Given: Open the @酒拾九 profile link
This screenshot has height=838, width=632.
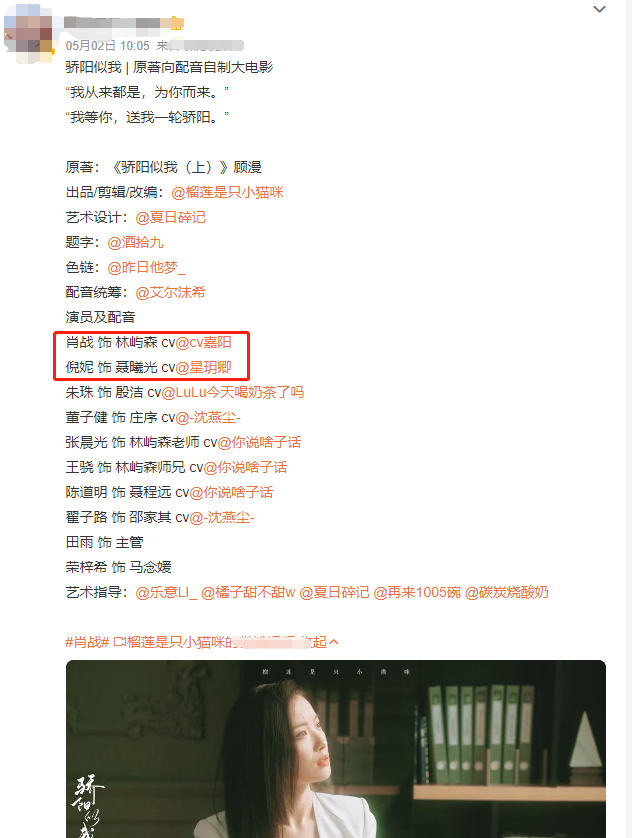Looking at the screenshot, I should [x=135, y=243].
